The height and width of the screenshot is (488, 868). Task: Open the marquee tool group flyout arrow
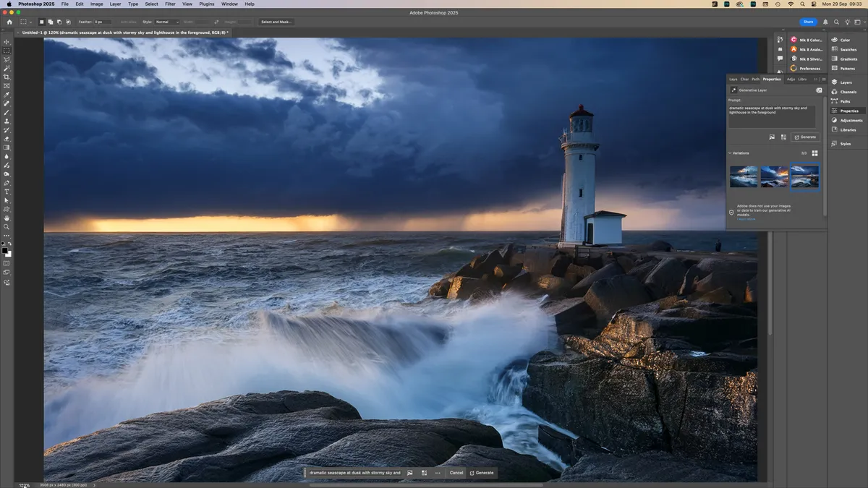coord(30,22)
